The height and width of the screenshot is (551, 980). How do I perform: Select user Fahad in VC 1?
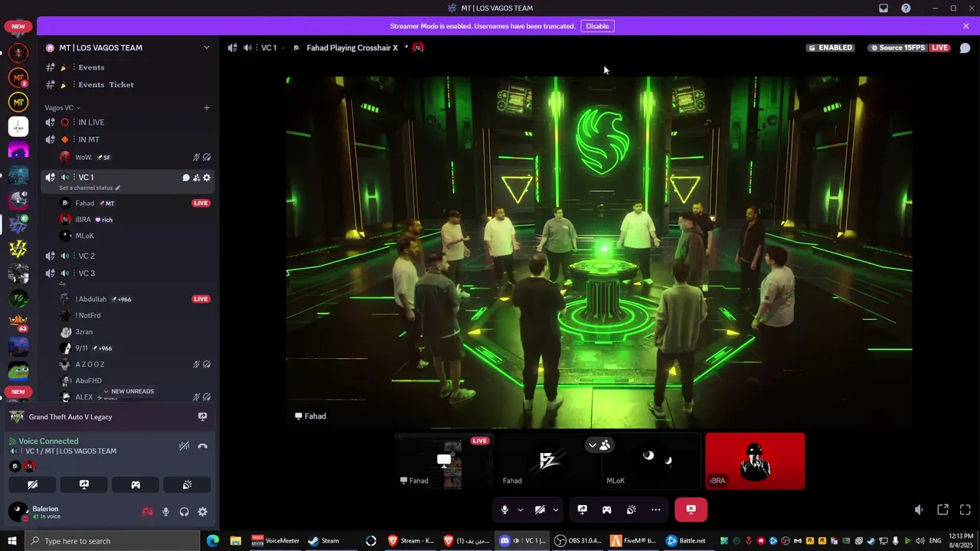(134, 203)
